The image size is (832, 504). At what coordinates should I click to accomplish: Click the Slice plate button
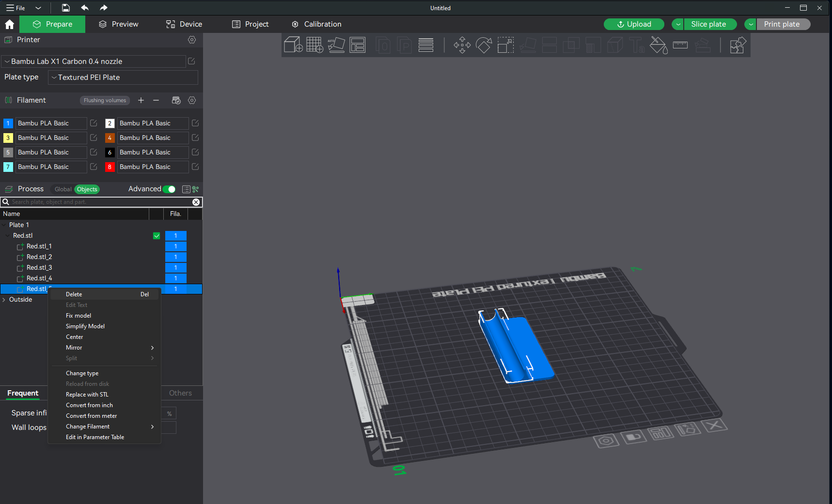click(x=710, y=24)
